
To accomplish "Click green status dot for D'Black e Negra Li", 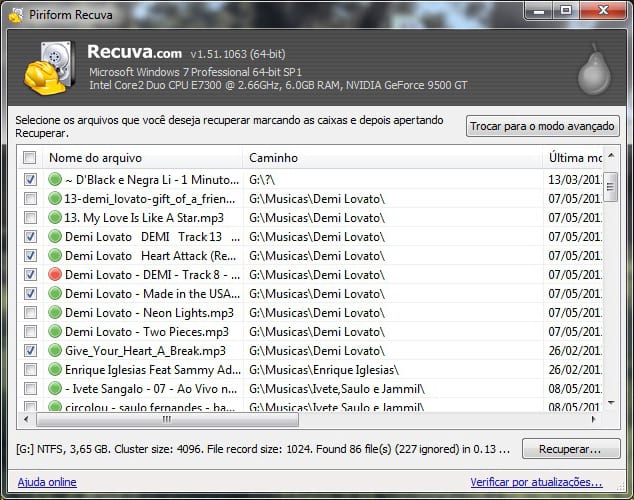I will [x=55, y=179].
